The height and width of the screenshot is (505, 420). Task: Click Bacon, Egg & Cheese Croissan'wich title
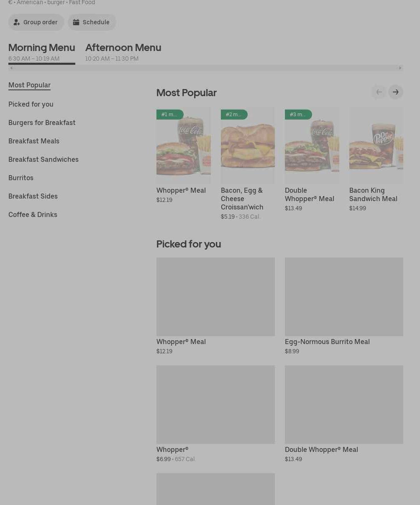click(242, 199)
